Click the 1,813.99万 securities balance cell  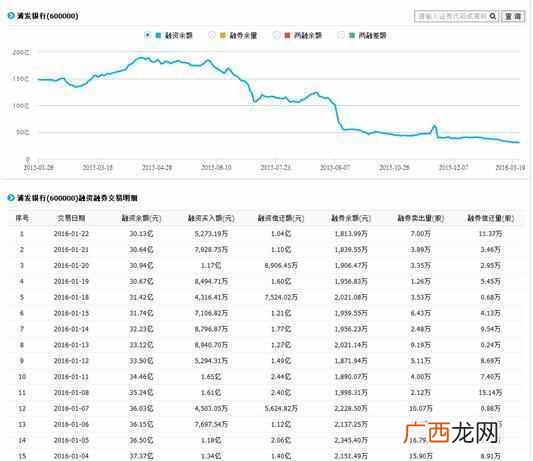tap(351, 234)
